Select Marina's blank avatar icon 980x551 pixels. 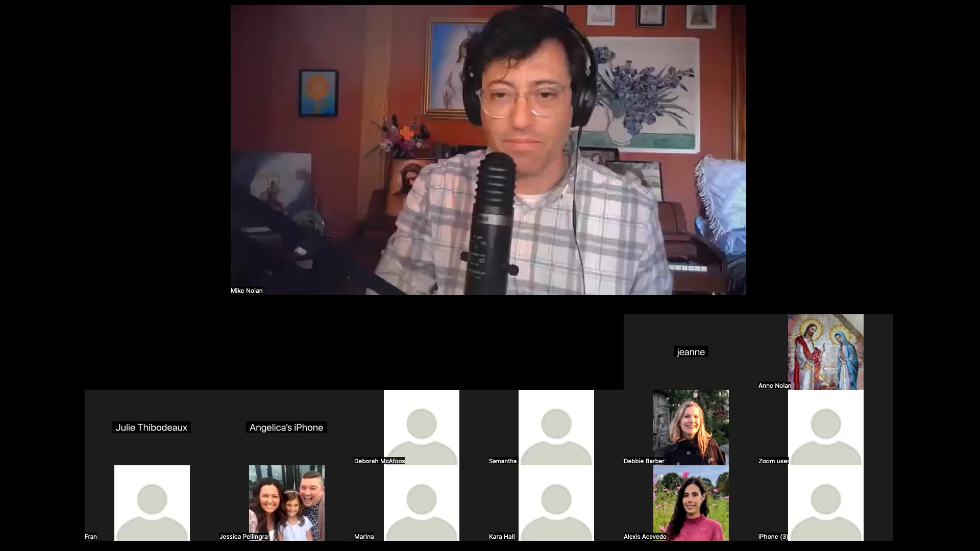421,503
